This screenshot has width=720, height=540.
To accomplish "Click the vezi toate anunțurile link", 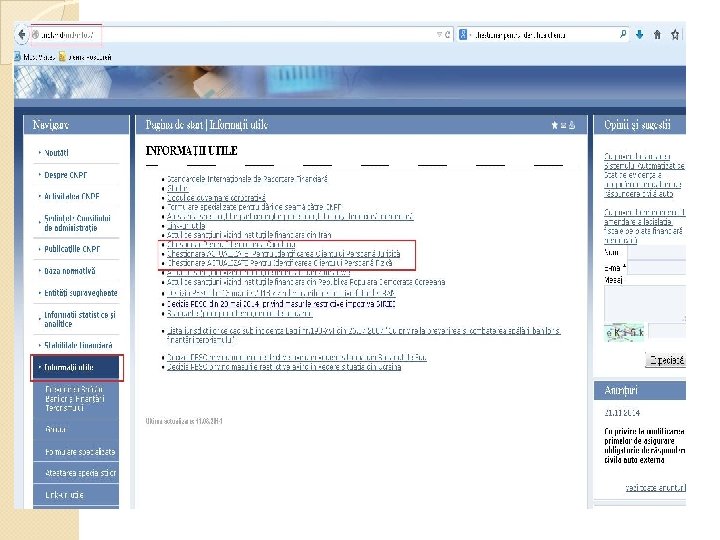I will [655, 488].
